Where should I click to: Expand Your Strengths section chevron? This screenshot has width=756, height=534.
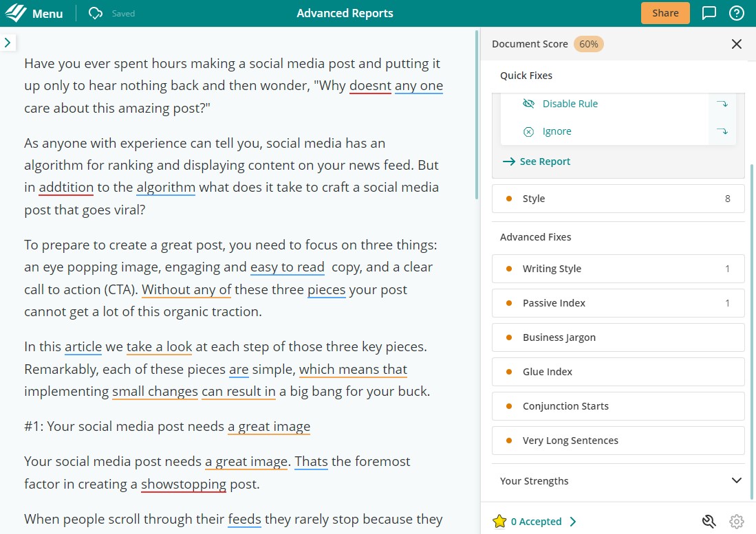point(736,480)
